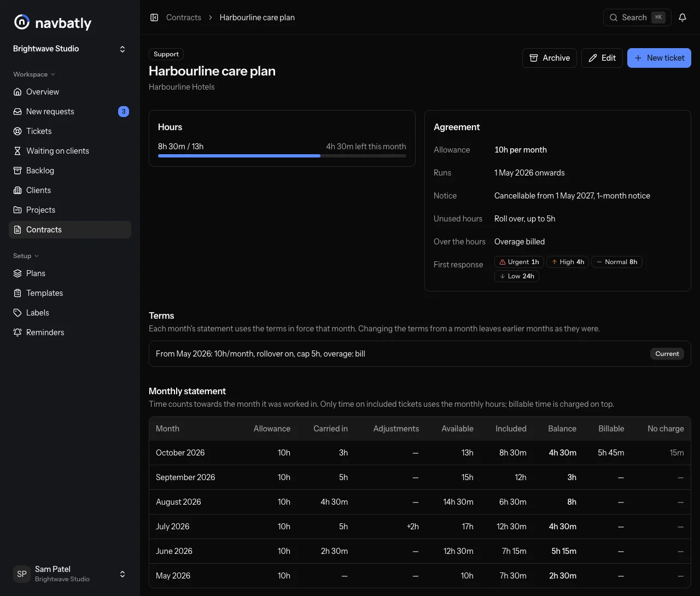
Task: Click the Tickets lifebuoy icon
Action: point(17,131)
